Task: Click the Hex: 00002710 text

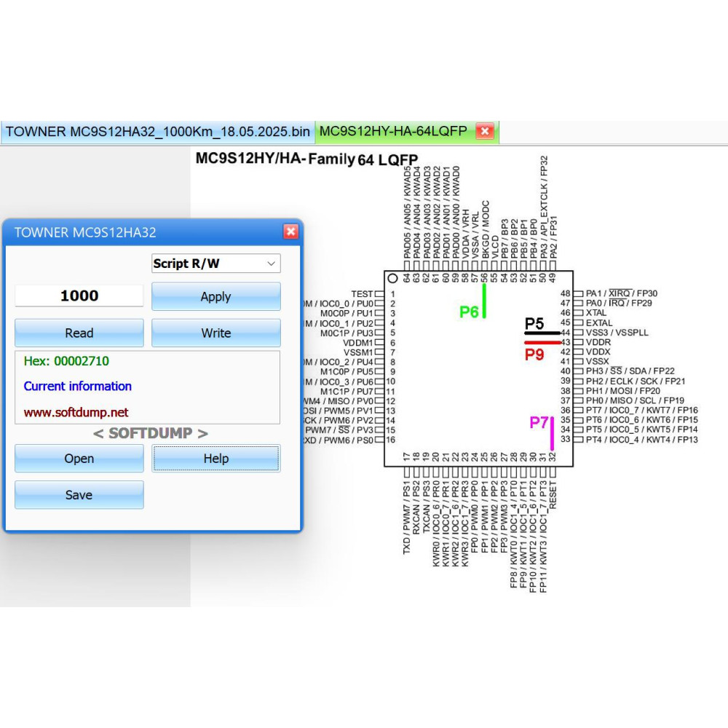Action: click(66, 361)
